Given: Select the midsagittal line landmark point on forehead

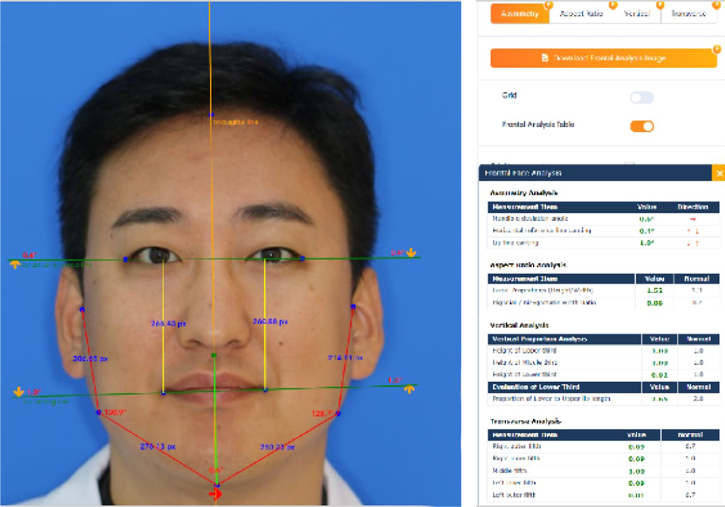Looking at the screenshot, I should 211,115.
